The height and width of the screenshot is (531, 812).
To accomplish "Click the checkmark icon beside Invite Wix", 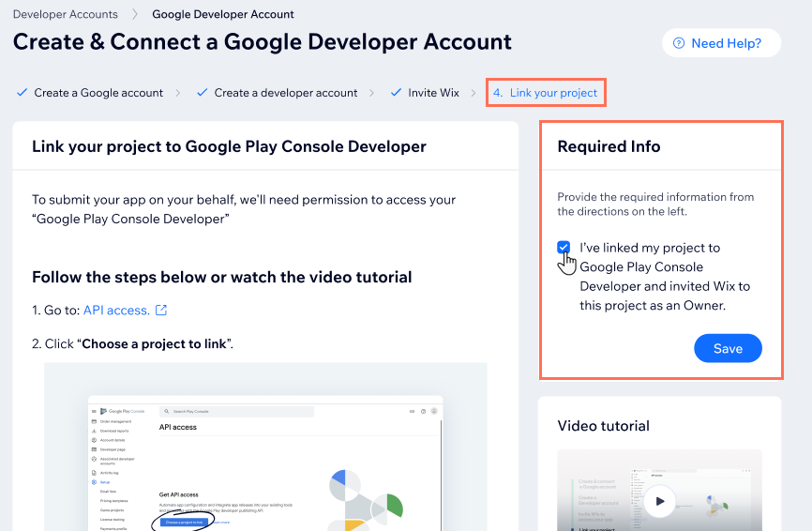I will (x=396, y=93).
